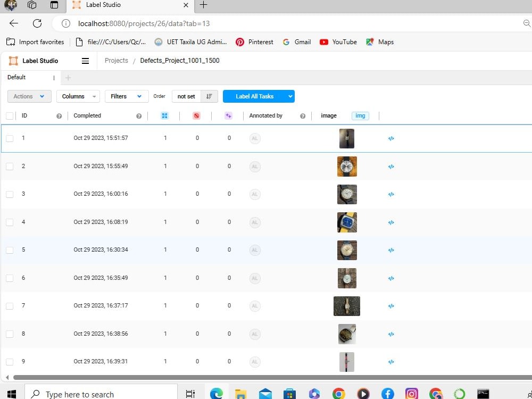Switch to the Default view tab
The image size is (532, 399).
tap(15, 77)
